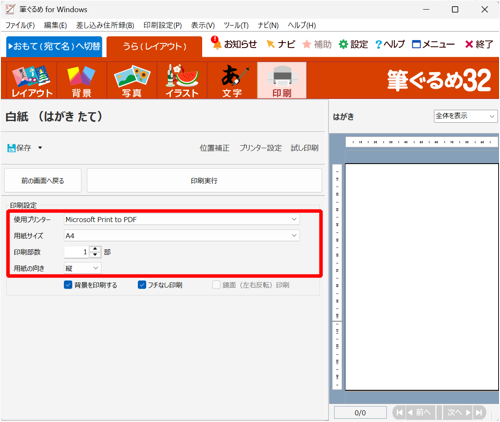Expand 用紙サイズ A4 dropdown

click(294, 236)
